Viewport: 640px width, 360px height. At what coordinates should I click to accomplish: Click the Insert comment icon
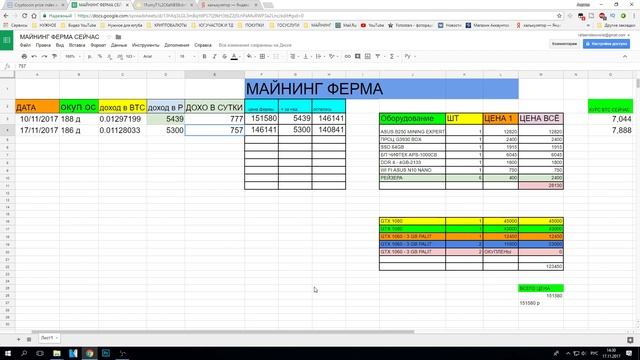(x=358, y=56)
